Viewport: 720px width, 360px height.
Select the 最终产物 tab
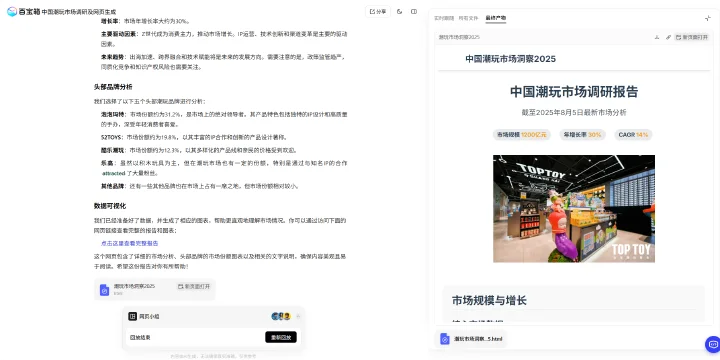(x=495, y=18)
